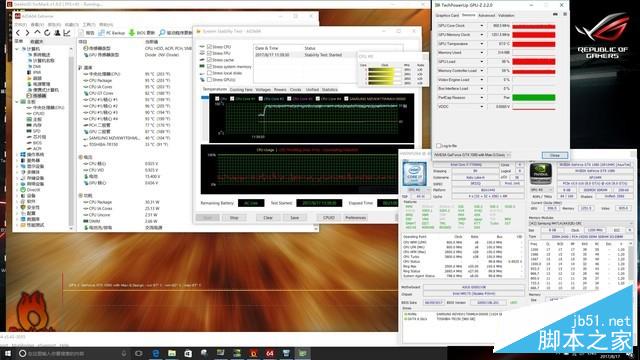Click the AIDA64 forward navigation arrow
The width and height of the screenshot is (640, 360).
(27, 33)
